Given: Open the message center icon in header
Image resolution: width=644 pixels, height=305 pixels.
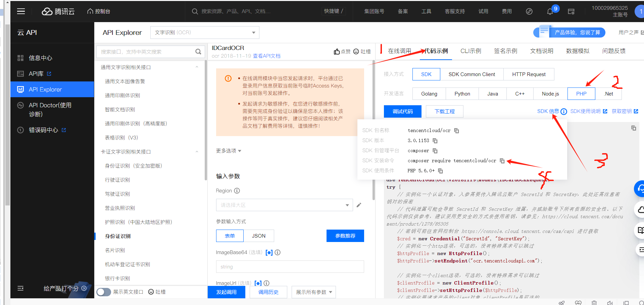Looking at the screenshot, I should coord(571,11).
